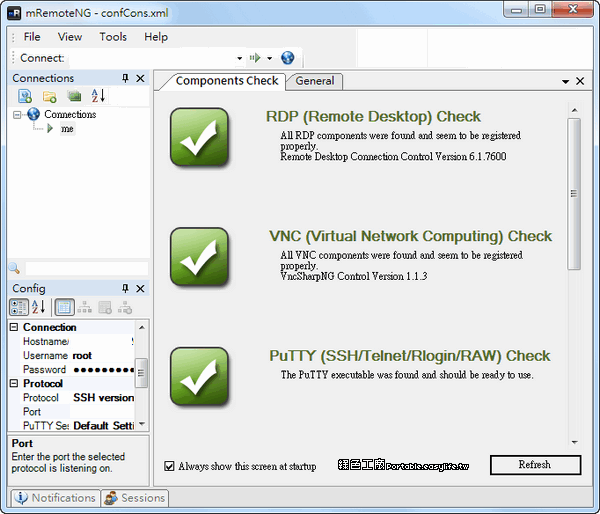The height and width of the screenshot is (514, 600).
Task: Click the up arrow of components check scrollbar
Action: pyautogui.click(x=574, y=110)
